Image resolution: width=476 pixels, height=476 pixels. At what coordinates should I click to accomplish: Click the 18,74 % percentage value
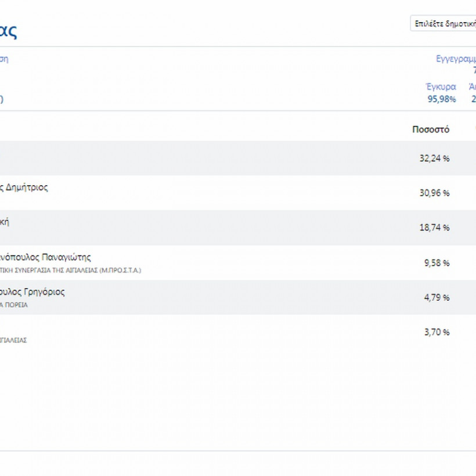point(434,228)
